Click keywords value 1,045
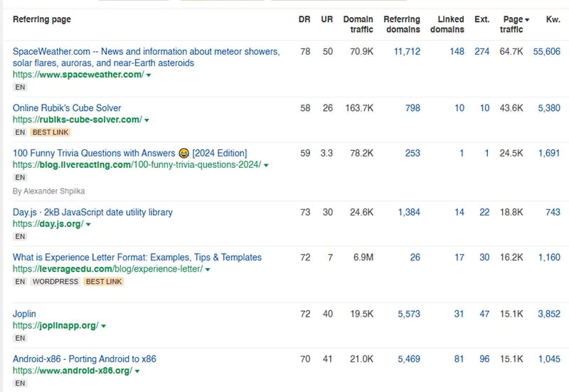This screenshot has width=569, height=392. [x=549, y=359]
